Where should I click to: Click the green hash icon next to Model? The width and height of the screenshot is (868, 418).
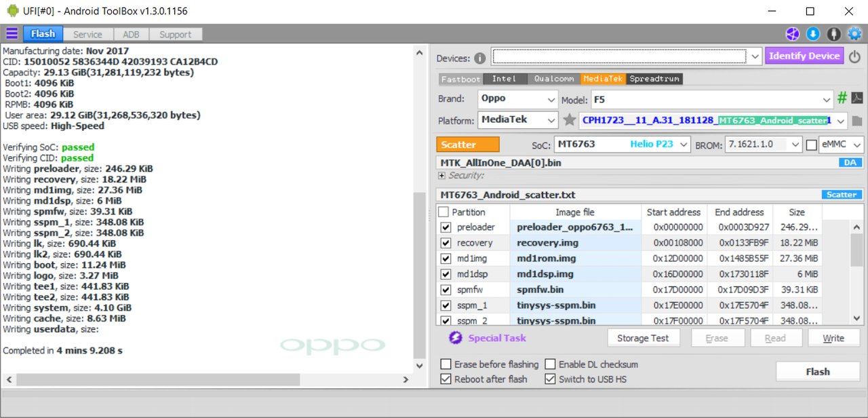[842, 99]
